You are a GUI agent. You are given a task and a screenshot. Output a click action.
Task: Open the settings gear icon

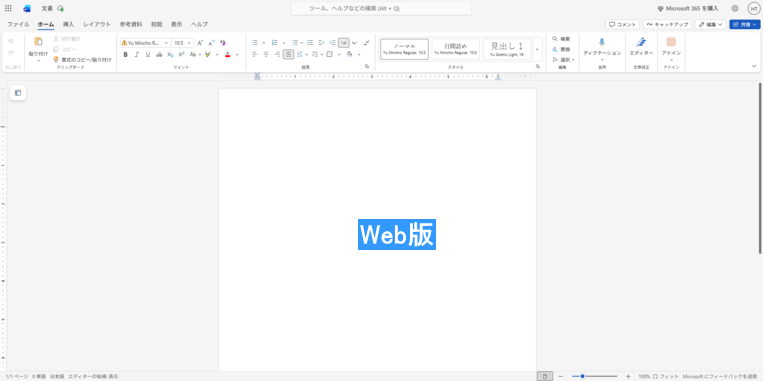[735, 8]
